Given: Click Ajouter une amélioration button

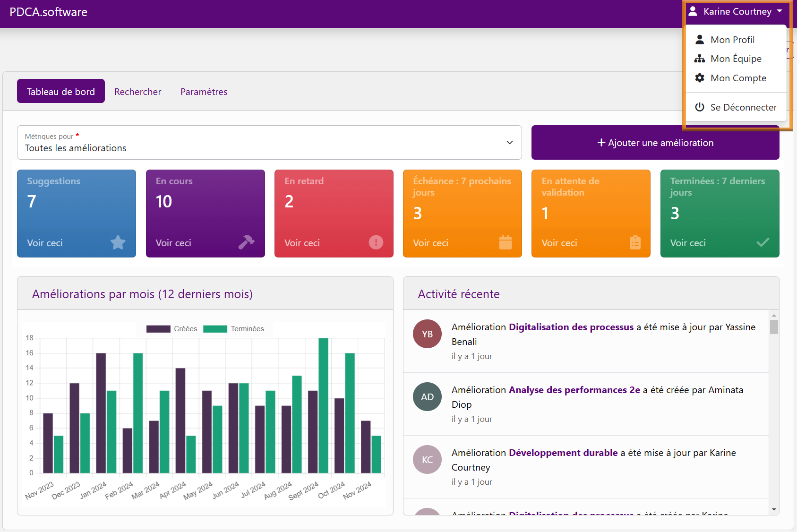Looking at the screenshot, I should (x=655, y=142).
